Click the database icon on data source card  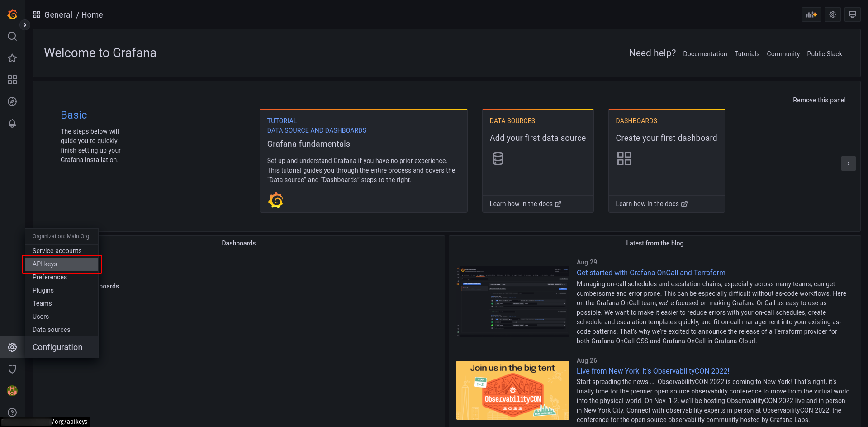tap(498, 158)
